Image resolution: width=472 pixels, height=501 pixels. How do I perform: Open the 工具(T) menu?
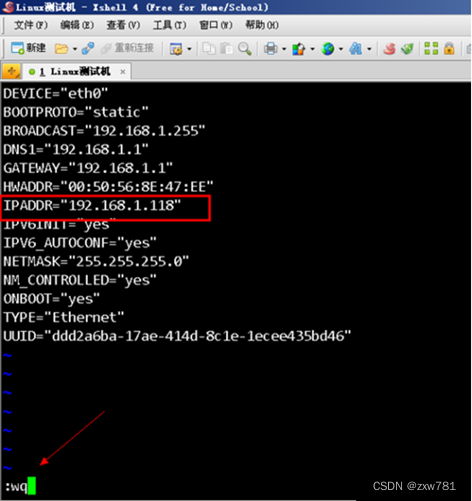coord(170,25)
